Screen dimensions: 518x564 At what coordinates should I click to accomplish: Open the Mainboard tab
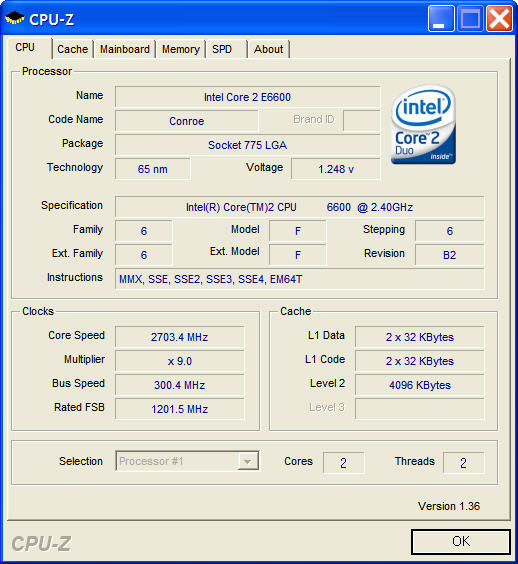[x=125, y=49]
